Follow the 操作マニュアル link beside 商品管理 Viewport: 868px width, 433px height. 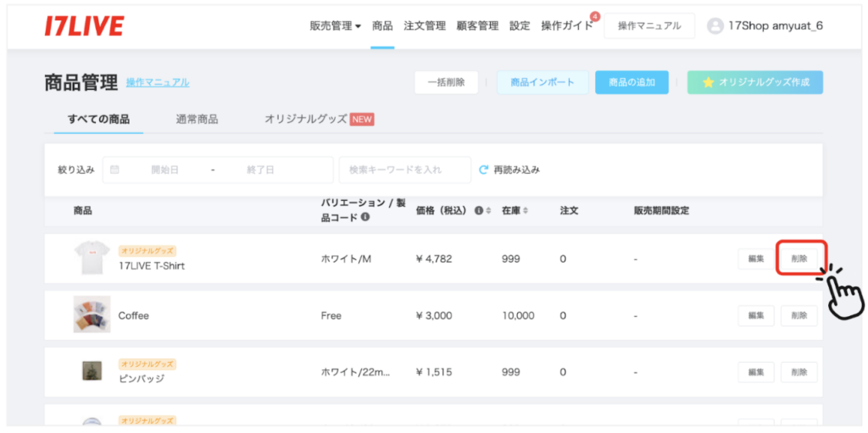click(x=158, y=82)
